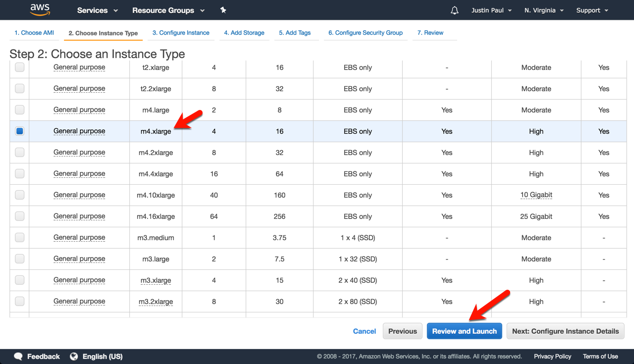Click the Review and Launch button

(465, 331)
